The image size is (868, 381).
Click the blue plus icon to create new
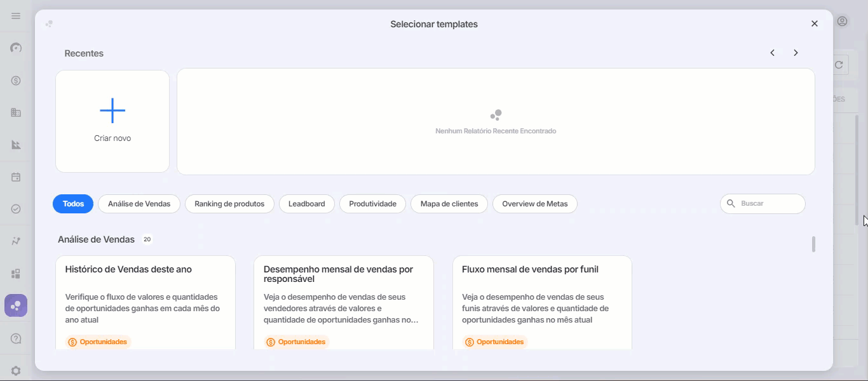pos(112,110)
